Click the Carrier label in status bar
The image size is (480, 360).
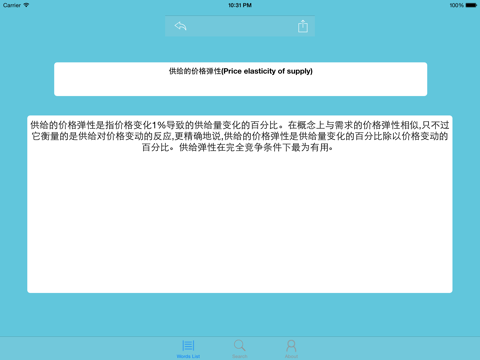12,5
